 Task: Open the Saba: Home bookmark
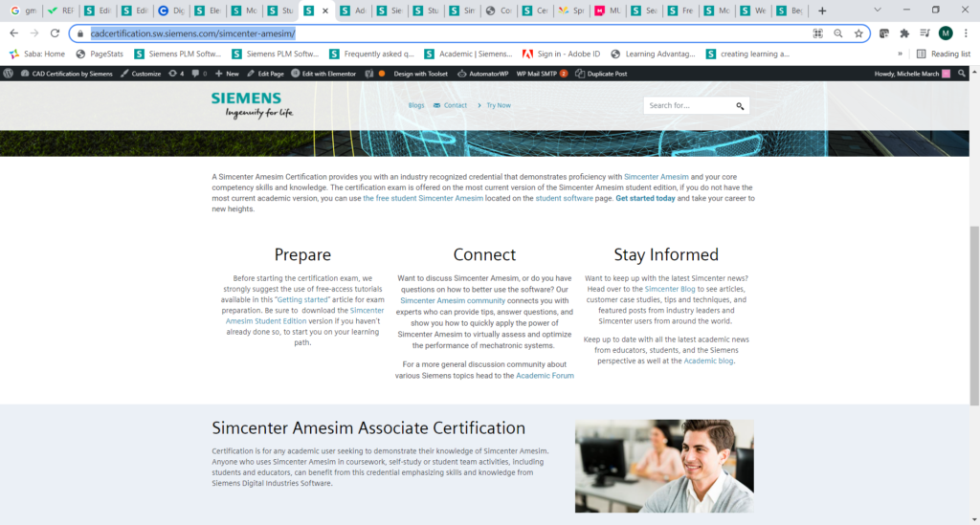[x=37, y=55]
